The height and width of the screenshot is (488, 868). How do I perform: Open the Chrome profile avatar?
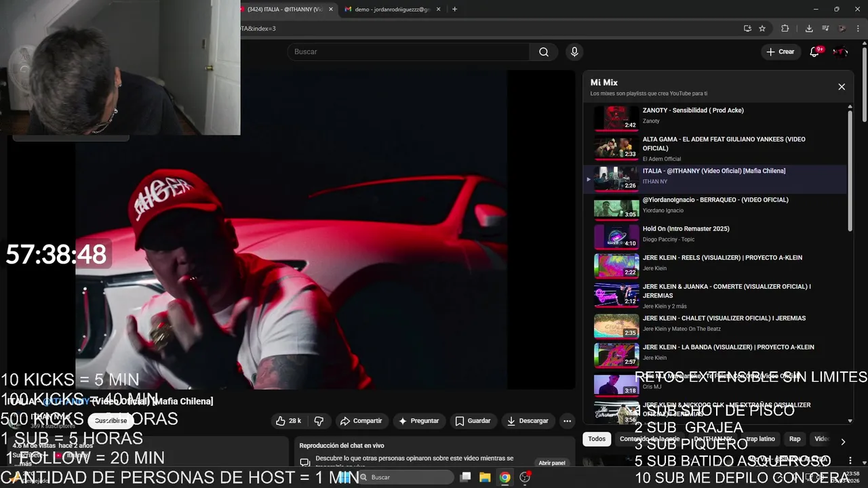[x=842, y=28]
